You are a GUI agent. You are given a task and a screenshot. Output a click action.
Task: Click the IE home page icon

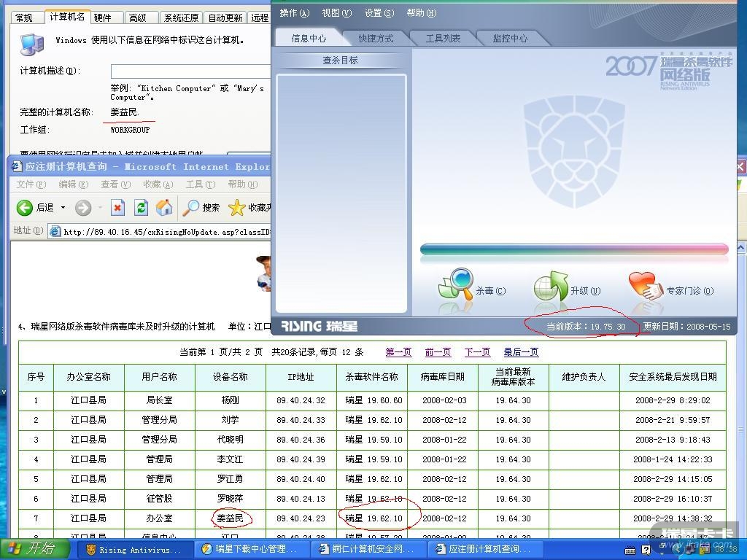tap(164, 208)
